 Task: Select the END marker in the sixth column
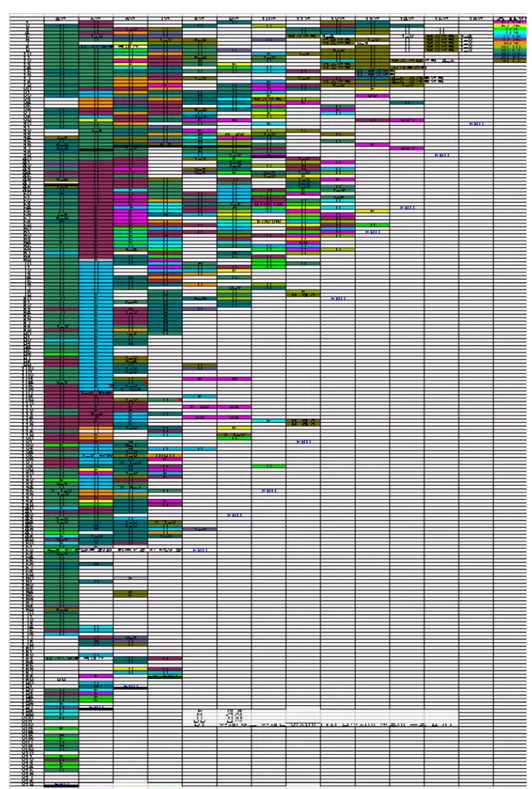(234, 516)
